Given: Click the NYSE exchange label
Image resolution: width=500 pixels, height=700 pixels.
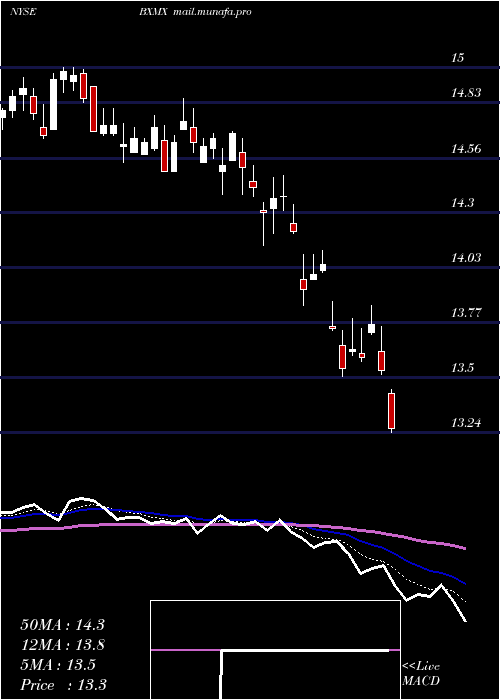Looking at the screenshot, I should pyautogui.click(x=23, y=12).
